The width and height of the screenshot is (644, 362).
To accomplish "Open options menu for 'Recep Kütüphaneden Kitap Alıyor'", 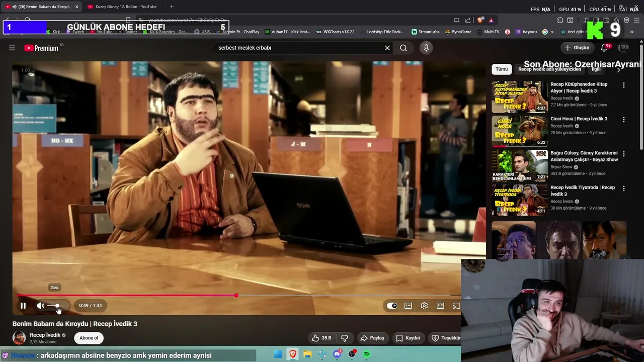I will click(624, 85).
